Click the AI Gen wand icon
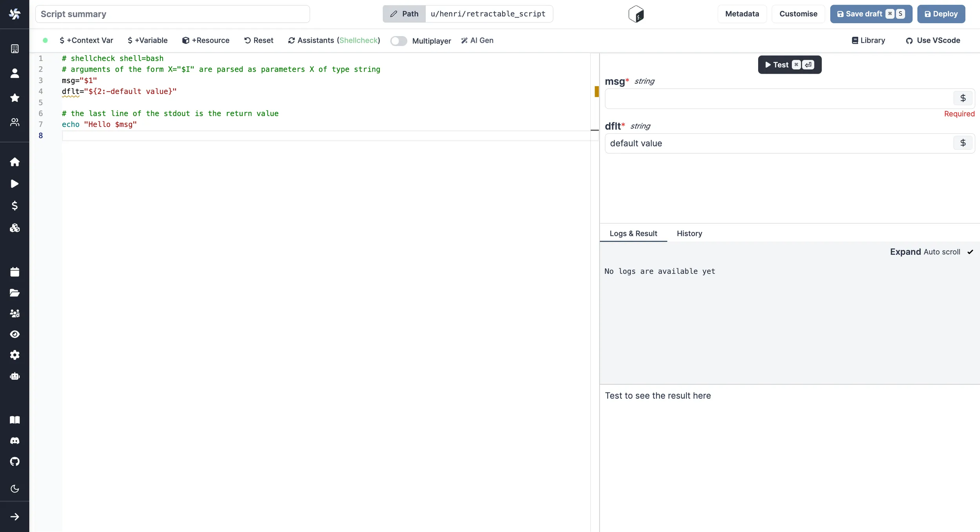This screenshot has height=532, width=980. tap(464, 41)
